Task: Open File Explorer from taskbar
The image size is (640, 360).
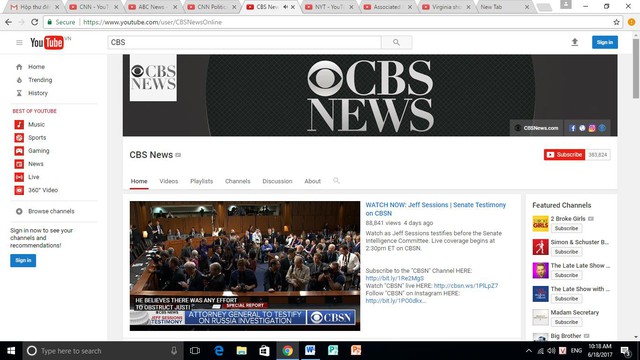Action: tap(242, 351)
